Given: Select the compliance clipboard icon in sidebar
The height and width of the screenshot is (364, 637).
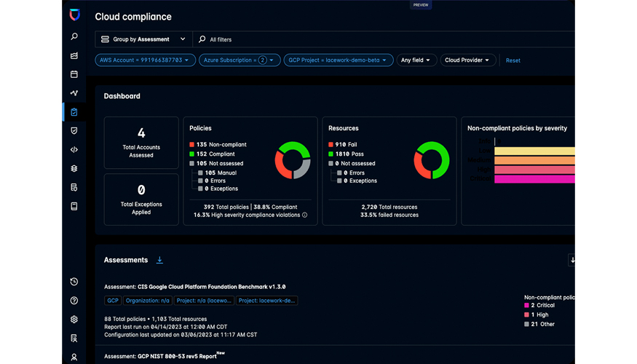Looking at the screenshot, I should click(x=74, y=112).
